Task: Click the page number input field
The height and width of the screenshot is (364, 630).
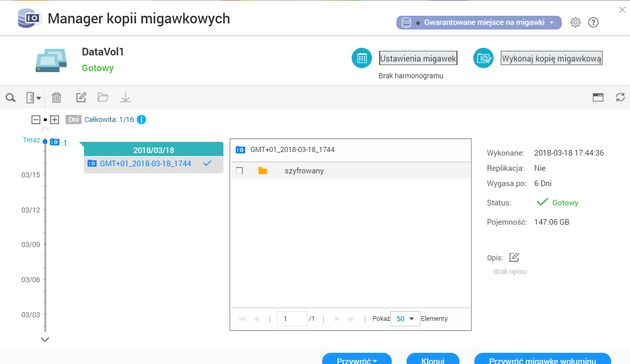Action: point(292,319)
